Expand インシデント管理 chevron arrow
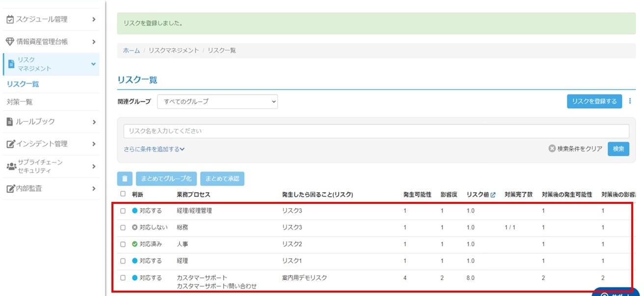This screenshot has height=296, width=644. (93, 144)
